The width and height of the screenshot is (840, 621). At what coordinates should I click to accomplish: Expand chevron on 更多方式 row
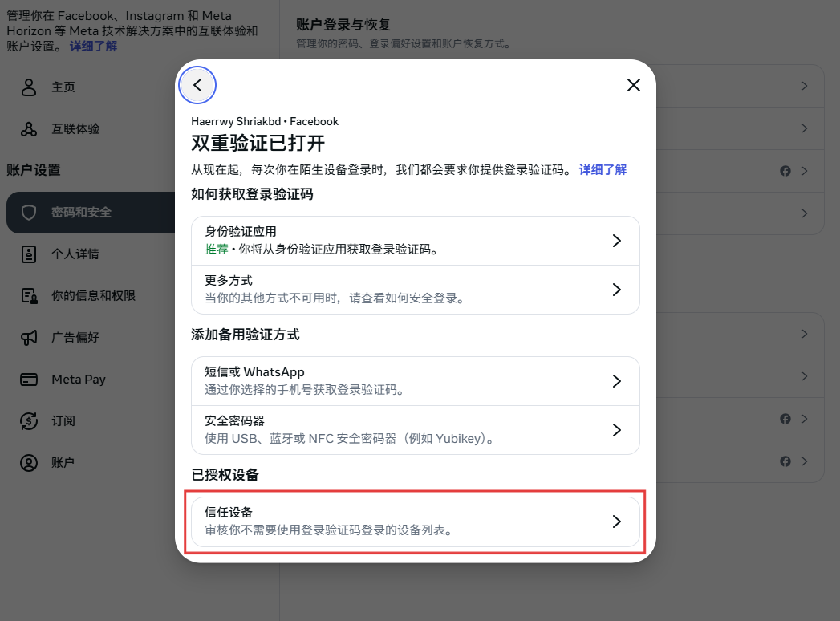(x=617, y=290)
